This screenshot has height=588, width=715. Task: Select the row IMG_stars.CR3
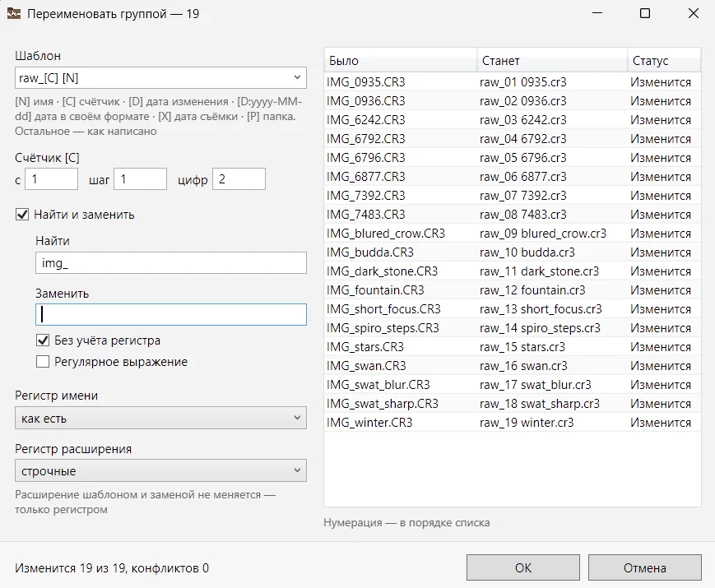(x=513, y=347)
